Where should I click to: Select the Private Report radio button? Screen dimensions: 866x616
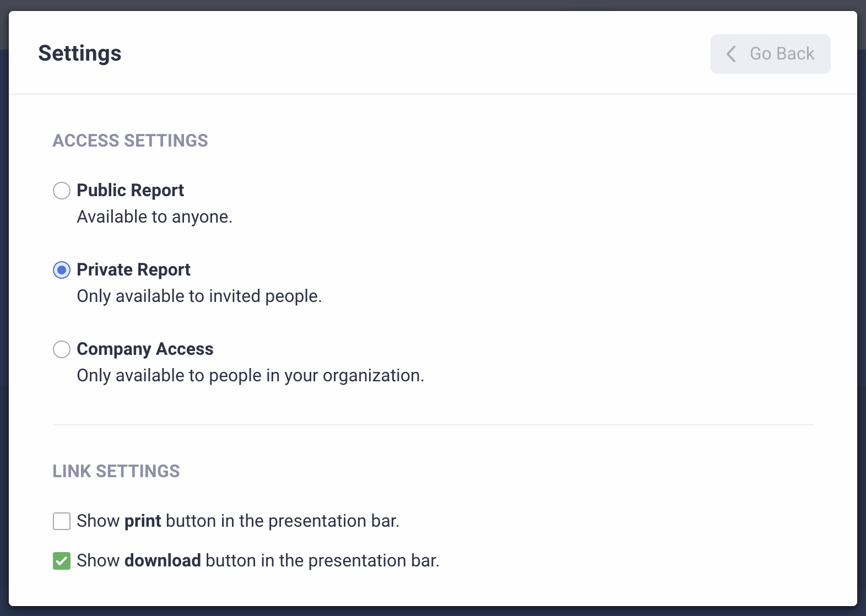(x=62, y=270)
